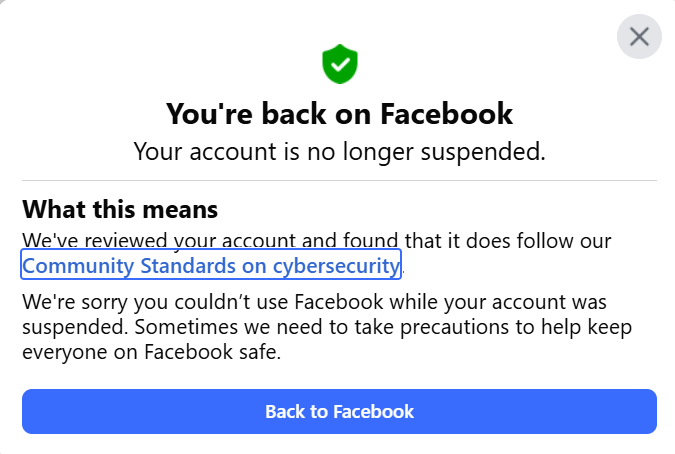Select "Your account is no longer suspended" text

(x=339, y=152)
